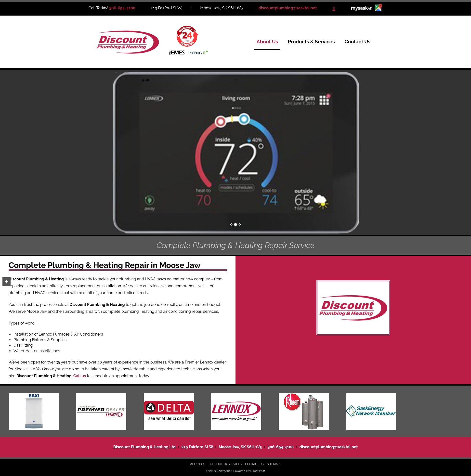This screenshot has height=476, width=471.
Task: Open the Dave Lennox Premier Dealer logo
Action: pyautogui.click(x=101, y=411)
